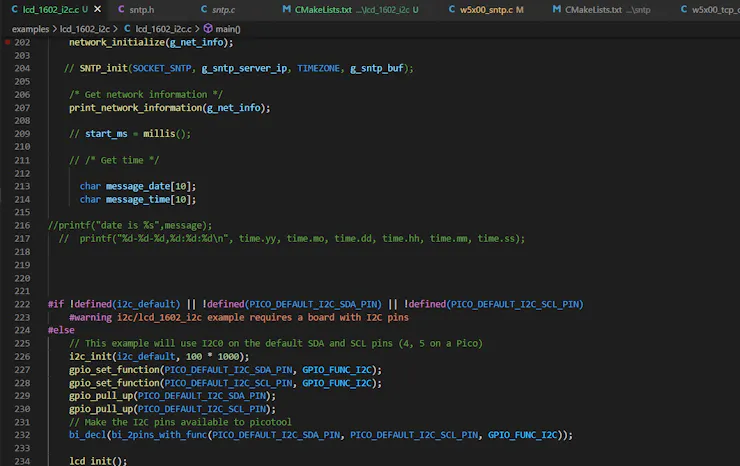The width and height of the screenshot is (740, 466).
Task: Click line number 213
Action: tap(22, 186)
